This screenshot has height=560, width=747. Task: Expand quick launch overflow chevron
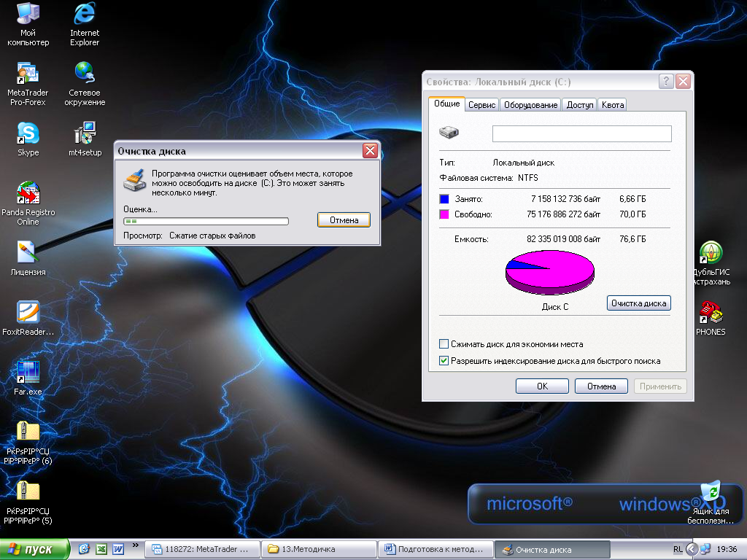tap(135, 545)
